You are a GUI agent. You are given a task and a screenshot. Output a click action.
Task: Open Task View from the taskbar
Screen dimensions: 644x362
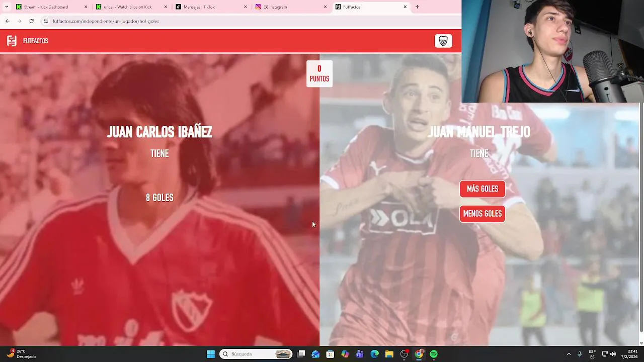(301, 354)
